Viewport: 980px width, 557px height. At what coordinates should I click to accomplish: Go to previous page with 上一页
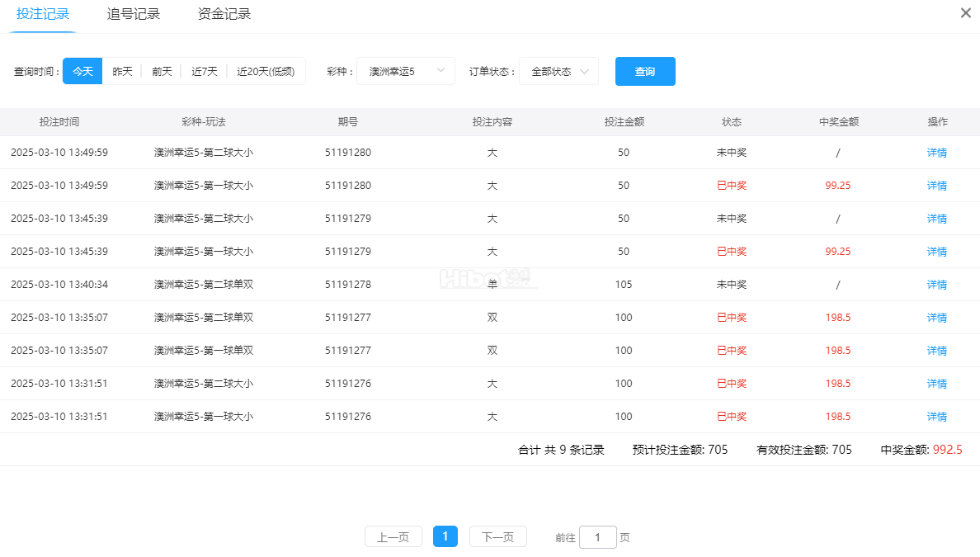pos(393,537)
